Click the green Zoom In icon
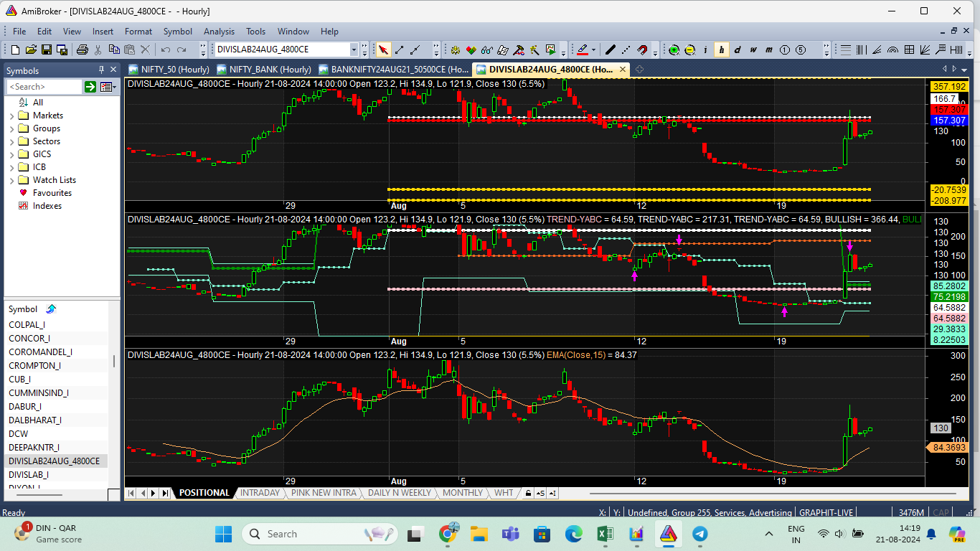This screenshot has width=980, height=551. 674,50
